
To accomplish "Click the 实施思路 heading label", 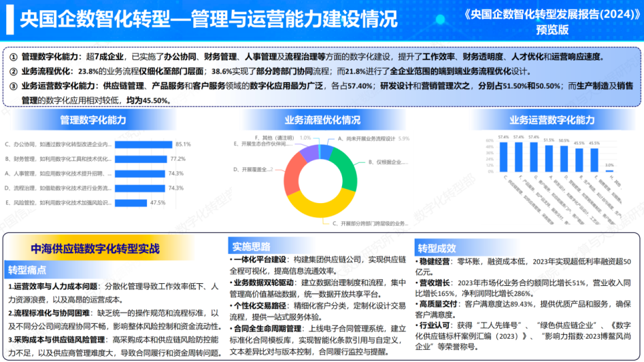I will pyautogui.click(x=251, y=246).
